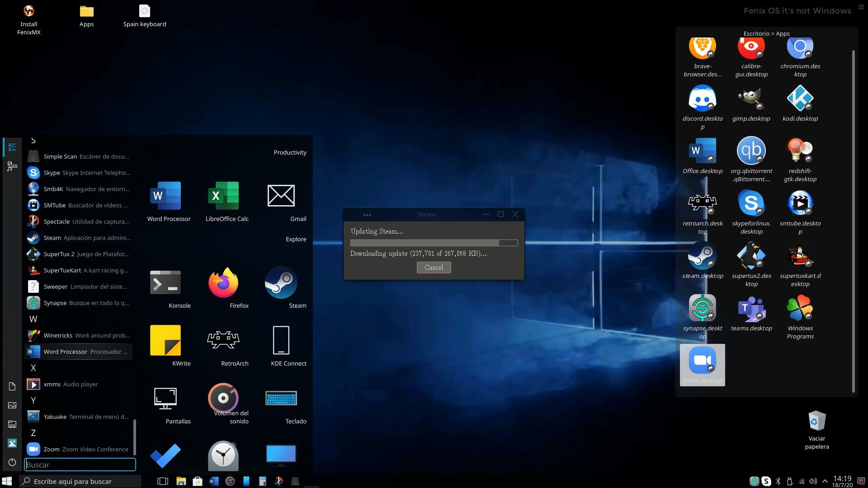Show hidden tray icons chevron
The image size is (868, 488).
click(825, 481)
